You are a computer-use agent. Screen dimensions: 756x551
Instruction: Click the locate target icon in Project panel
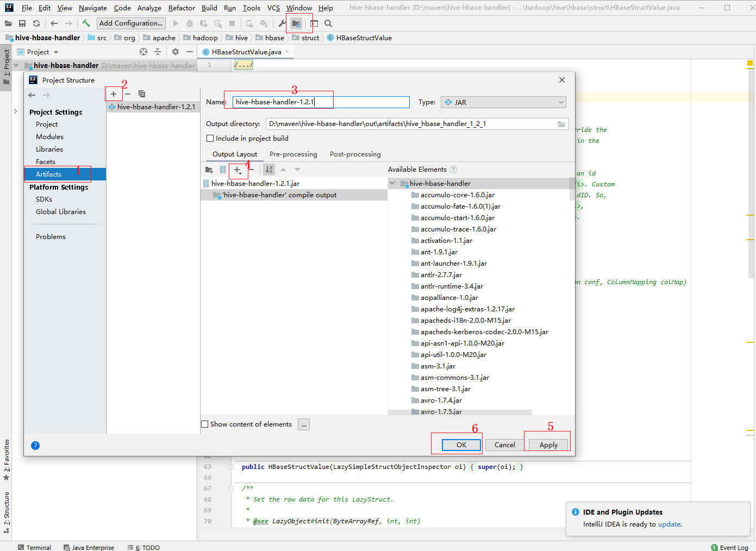tap(143, 52)
